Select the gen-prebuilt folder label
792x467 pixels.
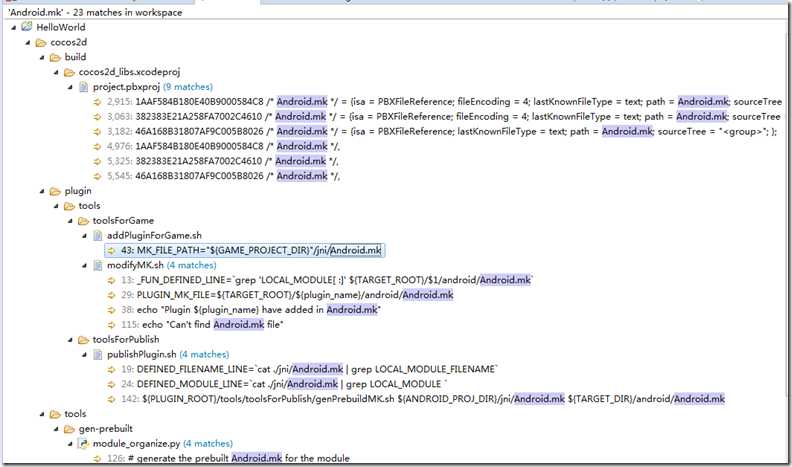pyautogui.click(x=106, y=429)
